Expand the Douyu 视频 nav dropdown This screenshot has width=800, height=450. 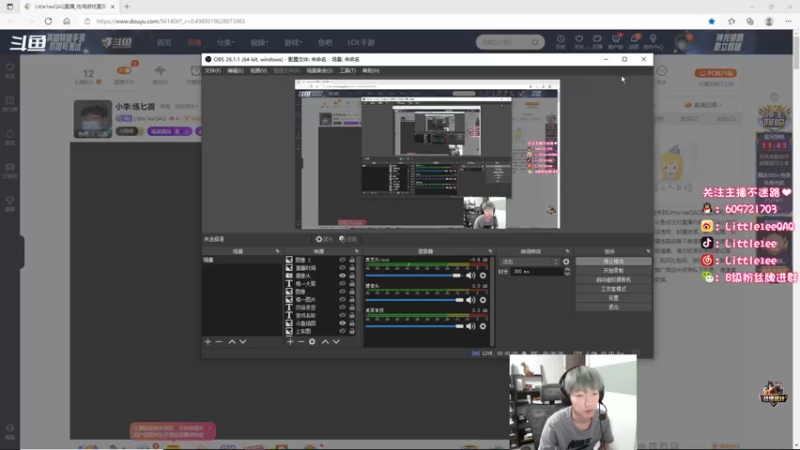pyautogui.click(x=259, y=42)
